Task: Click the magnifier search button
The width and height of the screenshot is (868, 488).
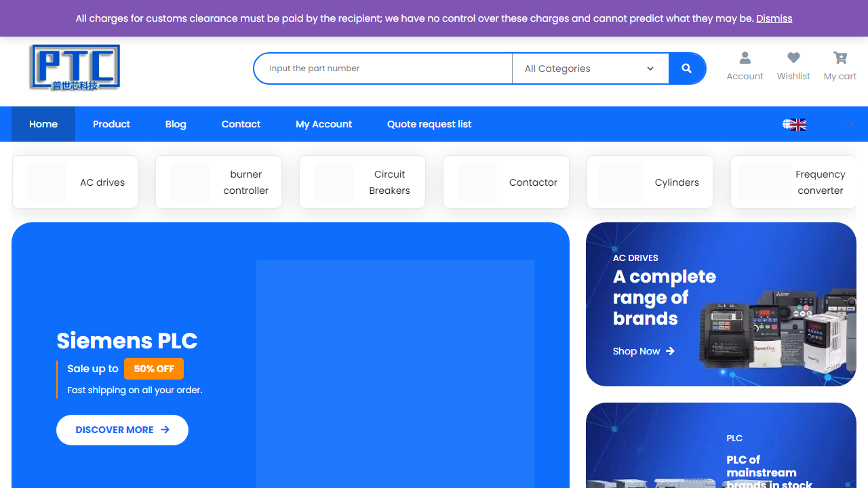Action: [x=687, y=68]
